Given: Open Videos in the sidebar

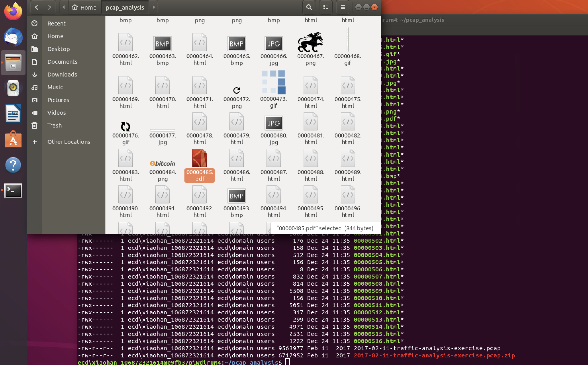Looking at the screenshot, I should [x=66, y=113].
